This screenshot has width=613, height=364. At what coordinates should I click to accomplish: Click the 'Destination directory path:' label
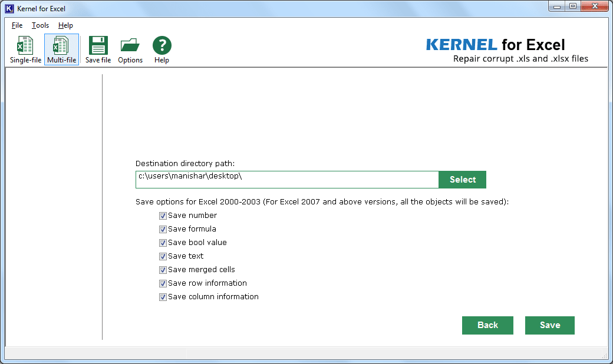(x=185, y=163)
